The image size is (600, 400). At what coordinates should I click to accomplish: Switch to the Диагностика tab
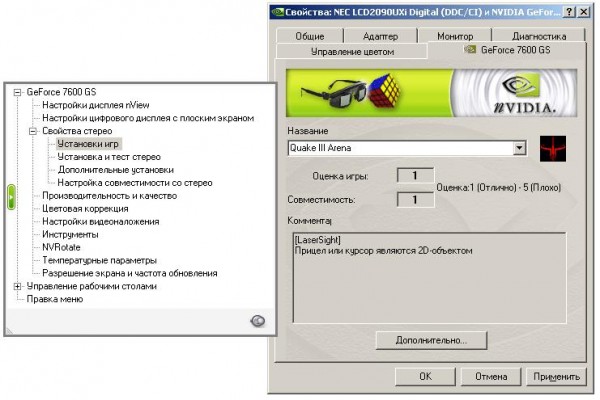pyautogui.click(x=539, y=36)
